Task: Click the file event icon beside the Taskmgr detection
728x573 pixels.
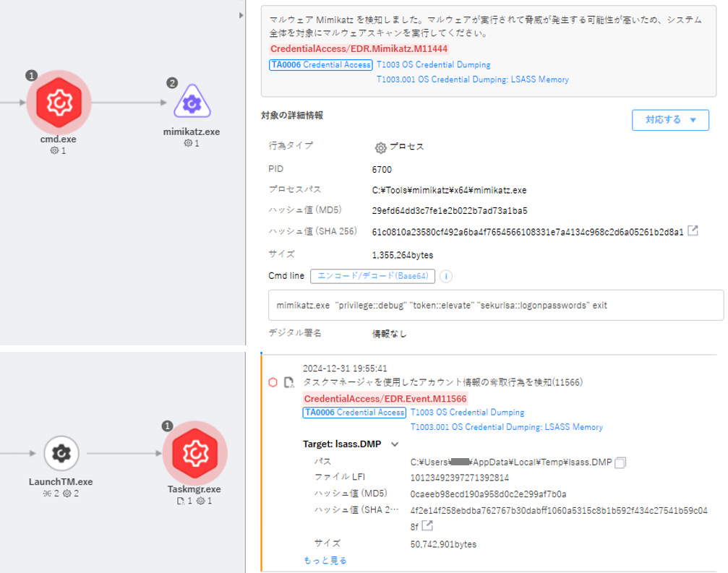Action: 289,382
